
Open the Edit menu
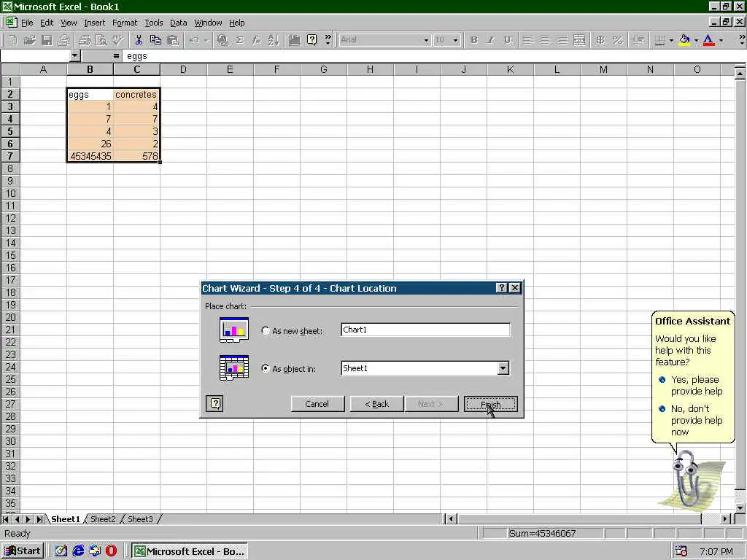pyautogui.click(x=47, y=23)
